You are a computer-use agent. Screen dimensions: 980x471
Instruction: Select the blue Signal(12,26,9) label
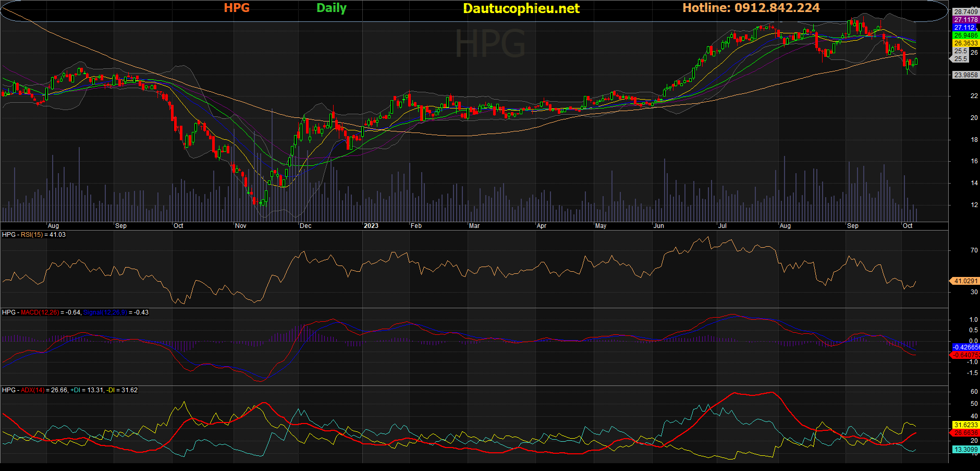(105, 312)
